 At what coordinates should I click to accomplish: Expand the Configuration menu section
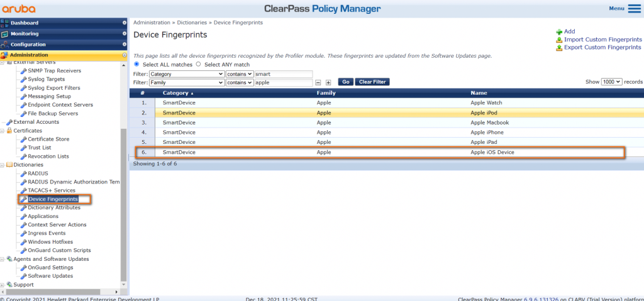125,45
